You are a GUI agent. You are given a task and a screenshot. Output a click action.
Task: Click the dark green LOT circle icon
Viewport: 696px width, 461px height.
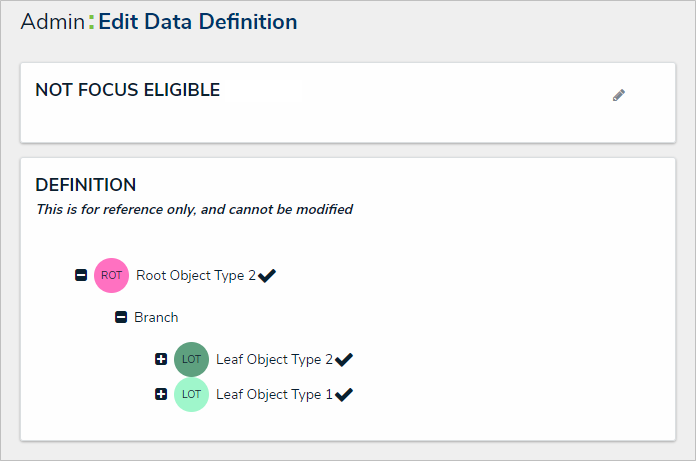(x=191, y=359)
